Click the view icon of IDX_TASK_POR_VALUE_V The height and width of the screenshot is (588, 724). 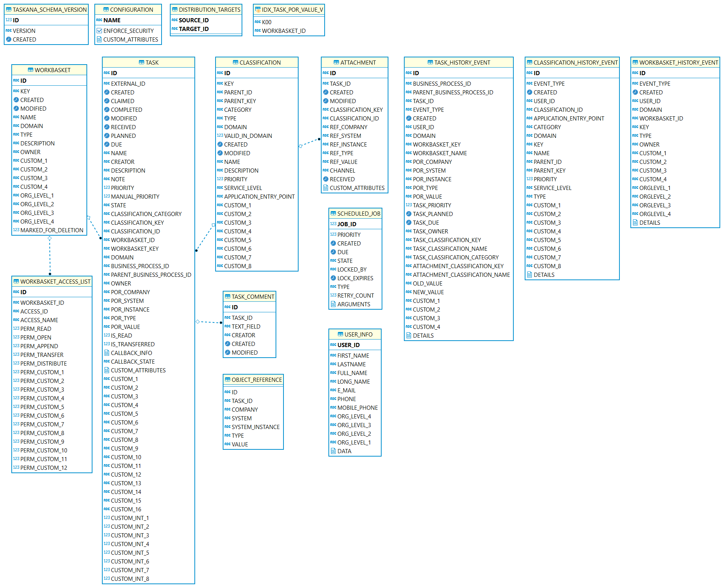point(258,9)
